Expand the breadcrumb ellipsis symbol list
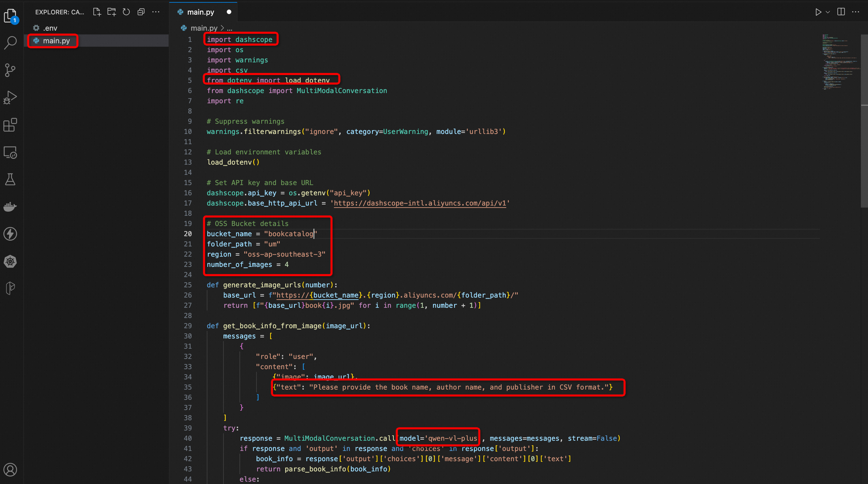Image resolution: width=868 pixels, height=484 pixels. pos(230,28)
